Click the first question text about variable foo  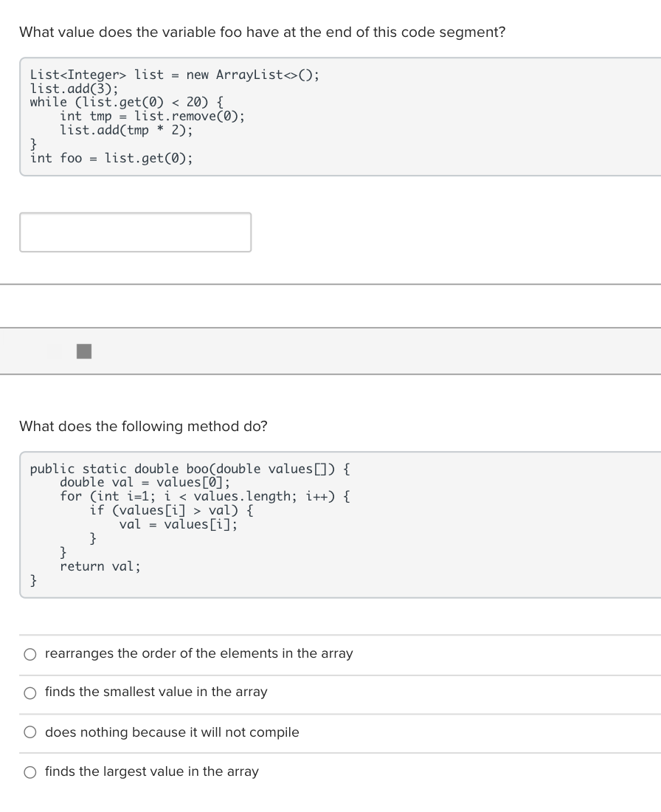261,32
